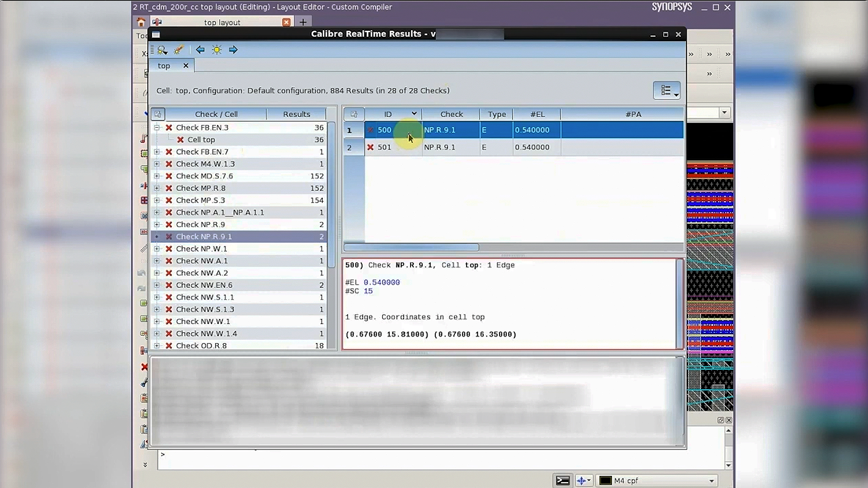Expand the Check NP.R.9.1 entry

coord(157,236)
